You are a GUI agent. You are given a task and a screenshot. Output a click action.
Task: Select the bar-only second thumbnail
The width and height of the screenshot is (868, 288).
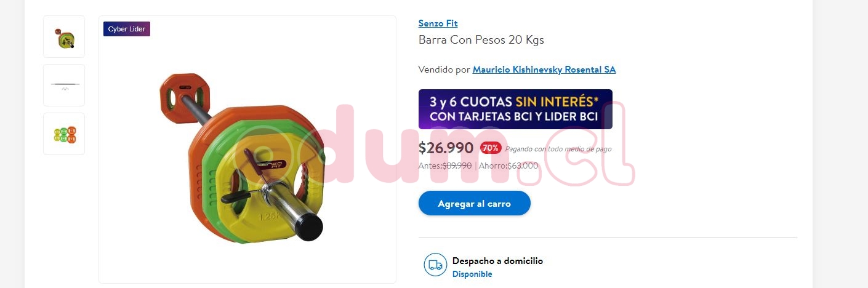click(64, 85)
